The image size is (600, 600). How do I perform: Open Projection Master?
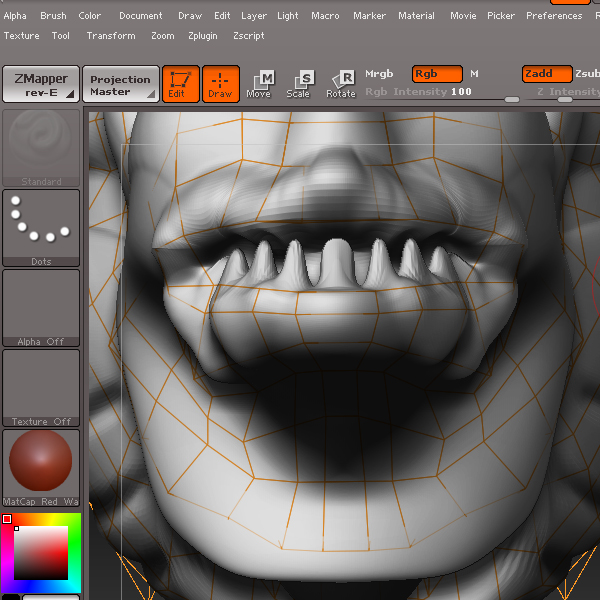[x=121, y=84]
